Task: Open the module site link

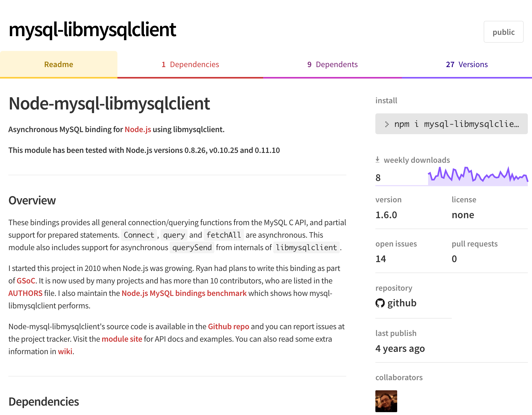Action: tap(122, 339)
